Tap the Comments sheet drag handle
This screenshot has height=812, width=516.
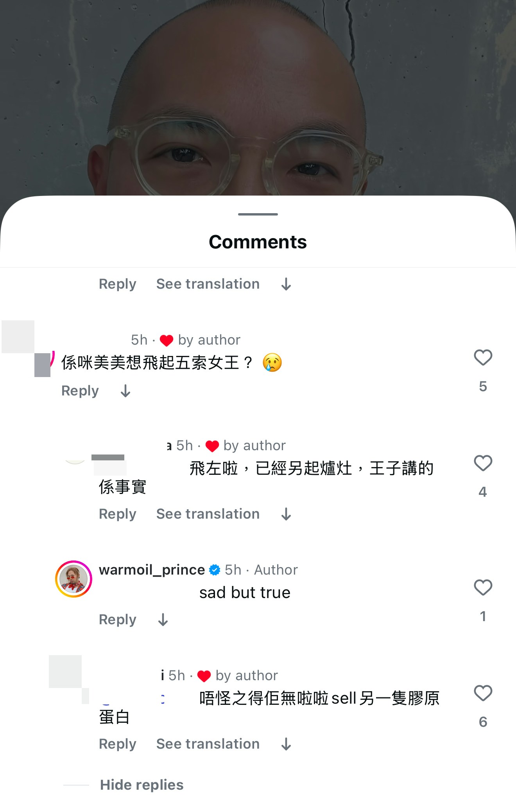pyautogui.click(x=258, y=214)
